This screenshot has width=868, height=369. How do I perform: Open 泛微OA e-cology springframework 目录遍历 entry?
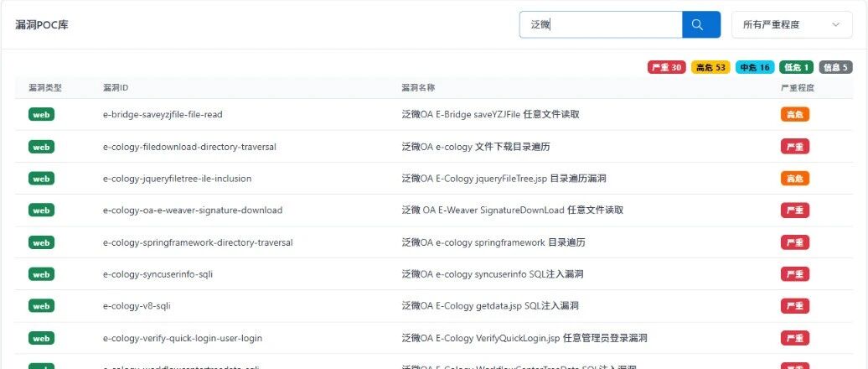point(493,242)
